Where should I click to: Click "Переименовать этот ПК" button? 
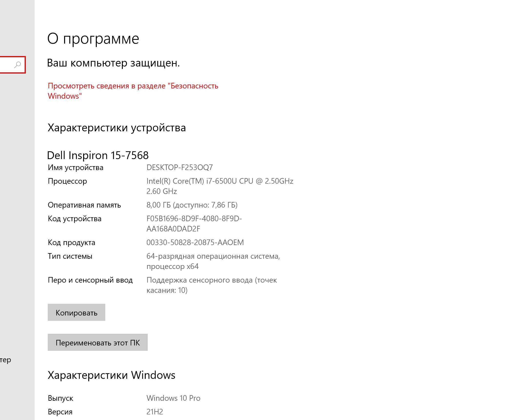point(98,343)
